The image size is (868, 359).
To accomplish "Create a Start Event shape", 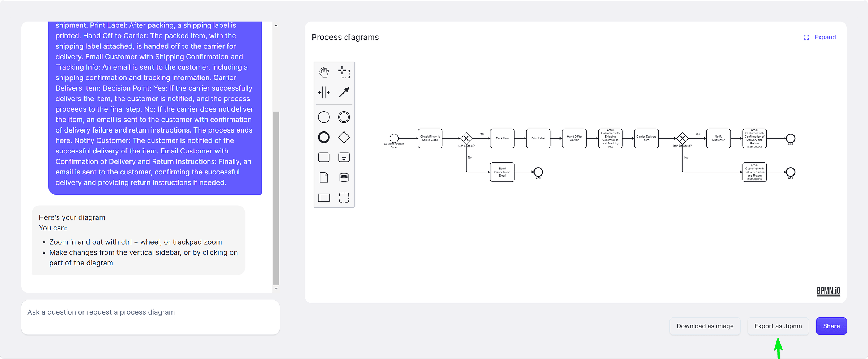I will click(324, 117).
